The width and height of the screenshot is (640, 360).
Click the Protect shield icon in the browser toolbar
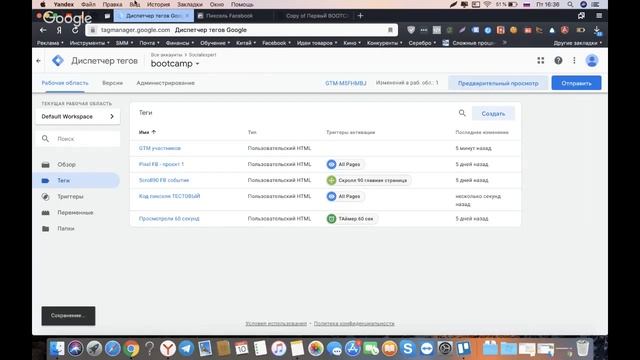(411, 30)
